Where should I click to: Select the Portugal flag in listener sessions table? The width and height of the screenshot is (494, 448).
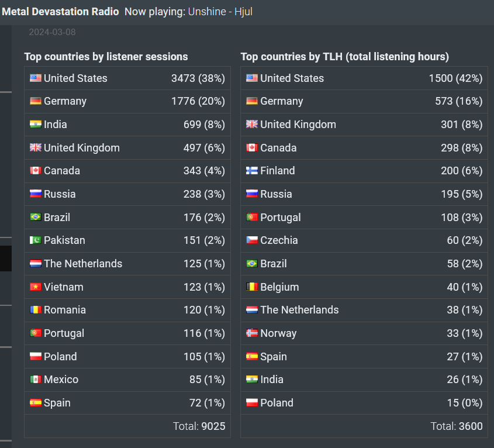coord(36,333)
